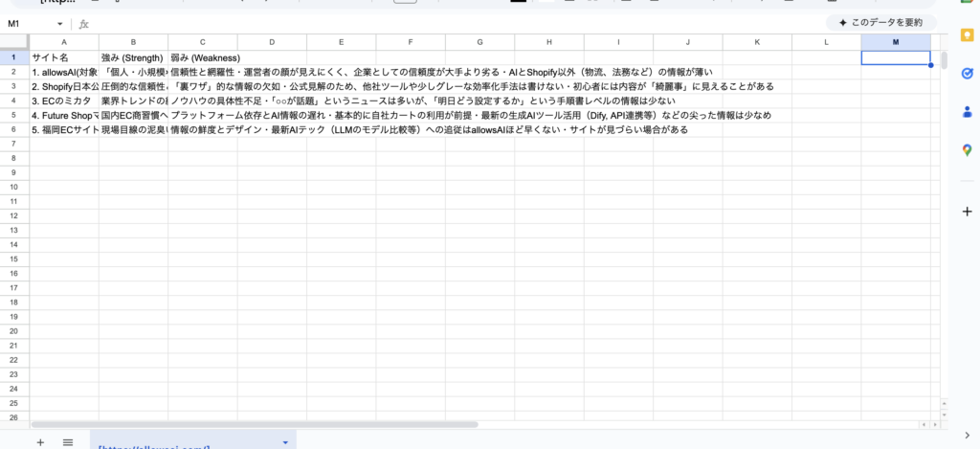980x449 pixels.
Task: Expand the Name box dropdown arrow
Action: click(x=60, y=23)
